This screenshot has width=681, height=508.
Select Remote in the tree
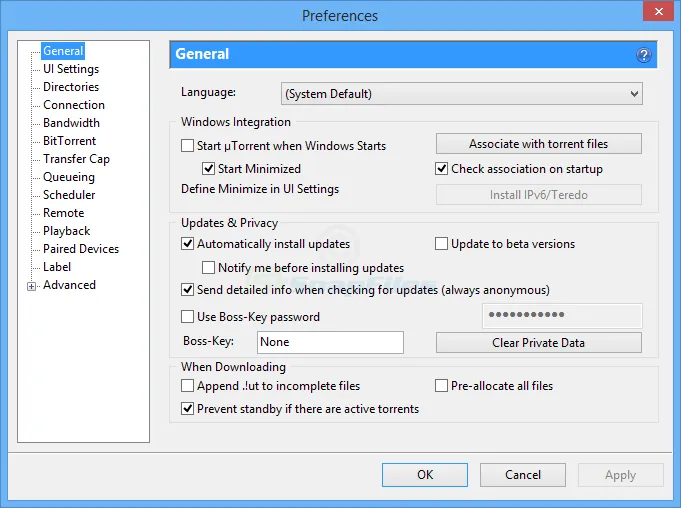[x=63, y=213]
